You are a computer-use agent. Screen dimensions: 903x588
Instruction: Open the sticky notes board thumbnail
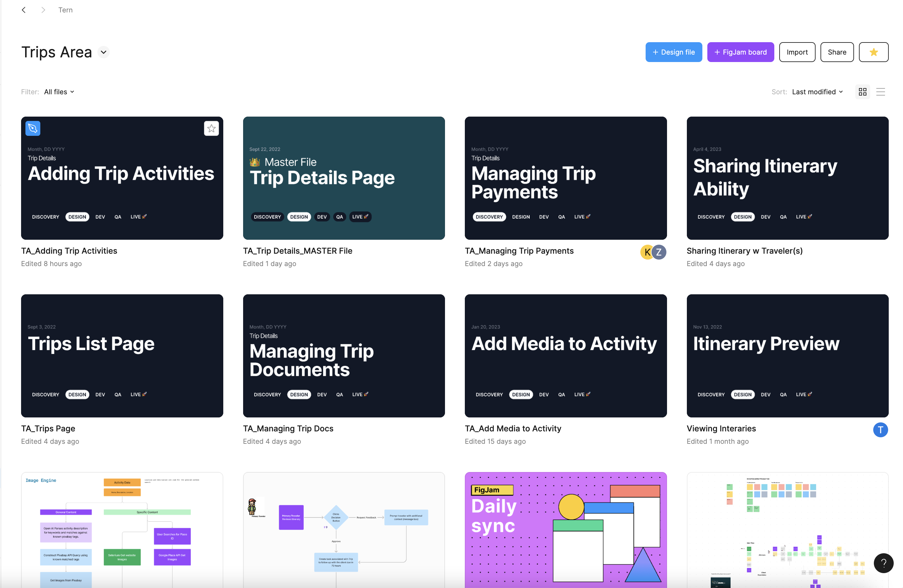pyautogui.click(x=787, y=530)
